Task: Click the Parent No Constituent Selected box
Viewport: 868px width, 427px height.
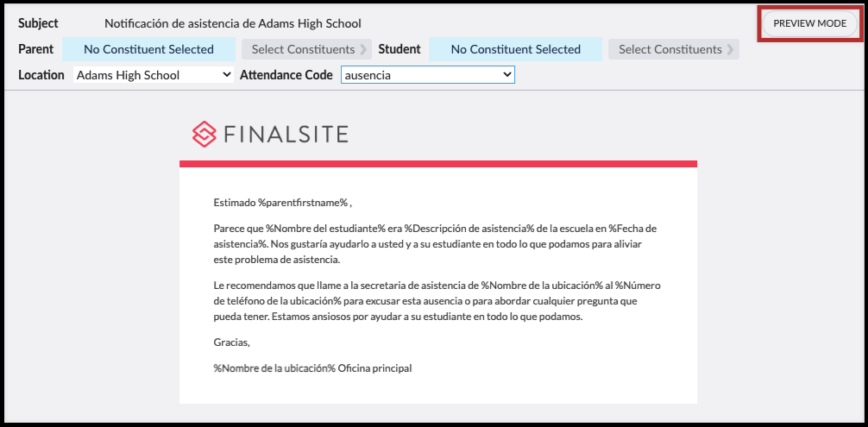Action: (148, 49)
